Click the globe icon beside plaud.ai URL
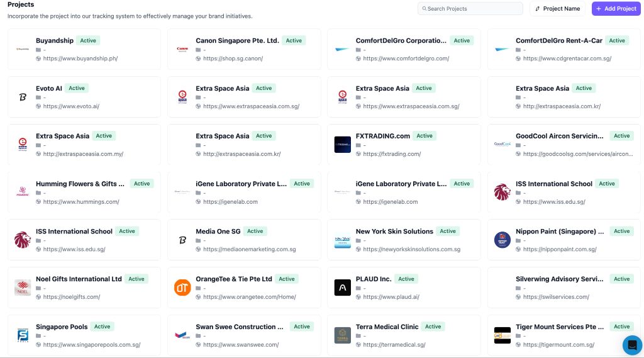 [358, 297]
